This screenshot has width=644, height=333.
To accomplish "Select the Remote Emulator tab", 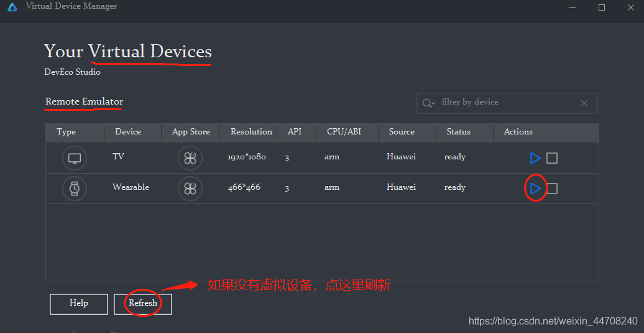I will tap(85, 101).
